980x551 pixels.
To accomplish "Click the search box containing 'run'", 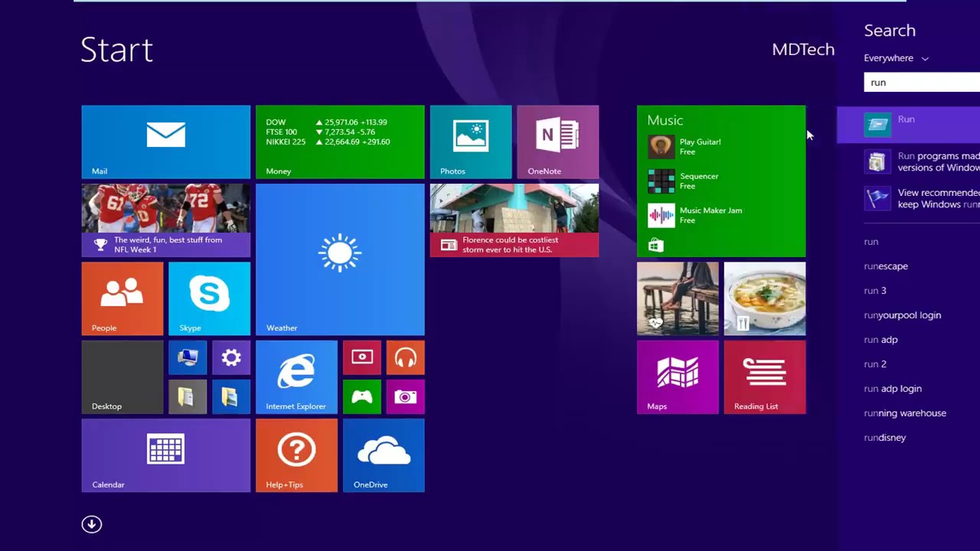I will [x=922, y=82].
